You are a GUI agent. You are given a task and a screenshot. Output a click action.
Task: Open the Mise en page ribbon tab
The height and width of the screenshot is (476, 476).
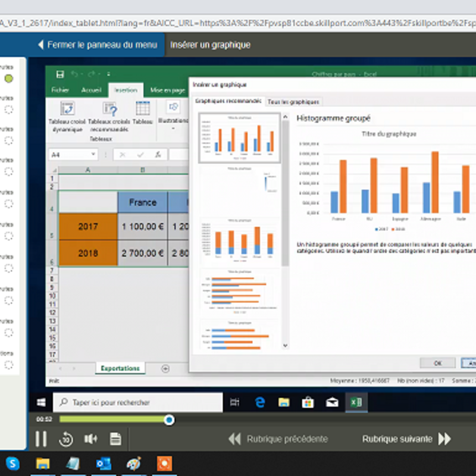pyautogui.click(x=168, y=90)
